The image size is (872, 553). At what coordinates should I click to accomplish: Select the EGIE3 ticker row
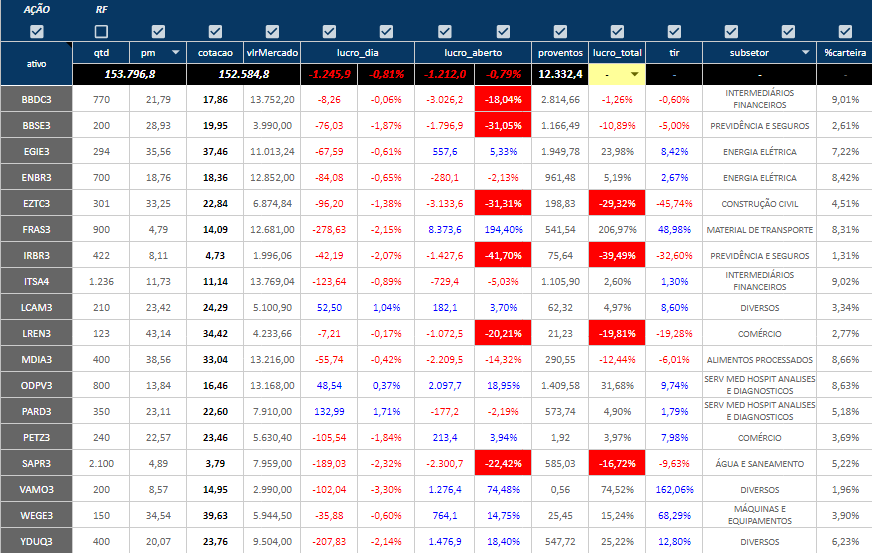coord(37,151)
